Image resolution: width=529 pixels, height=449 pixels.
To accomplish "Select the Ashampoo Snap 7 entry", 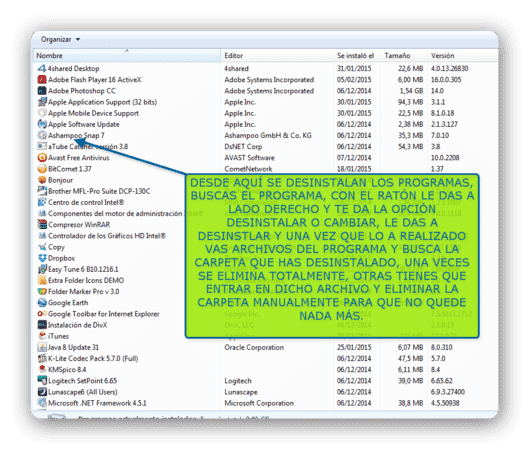I will [x=76, y=135].
